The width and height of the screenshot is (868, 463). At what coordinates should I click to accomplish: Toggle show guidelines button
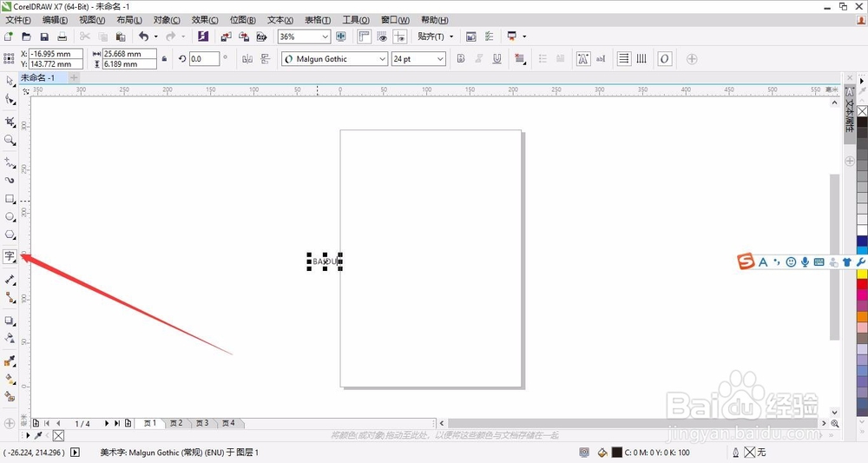click(399, 36)
